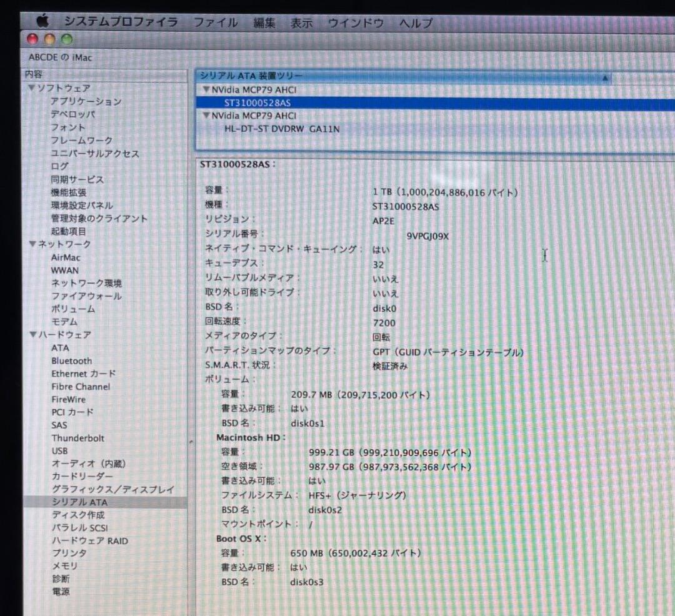This screenshot has height=616, width=675.
Task: Select Thunderbolt in the sidebar
Action: [x=77, y=437]
